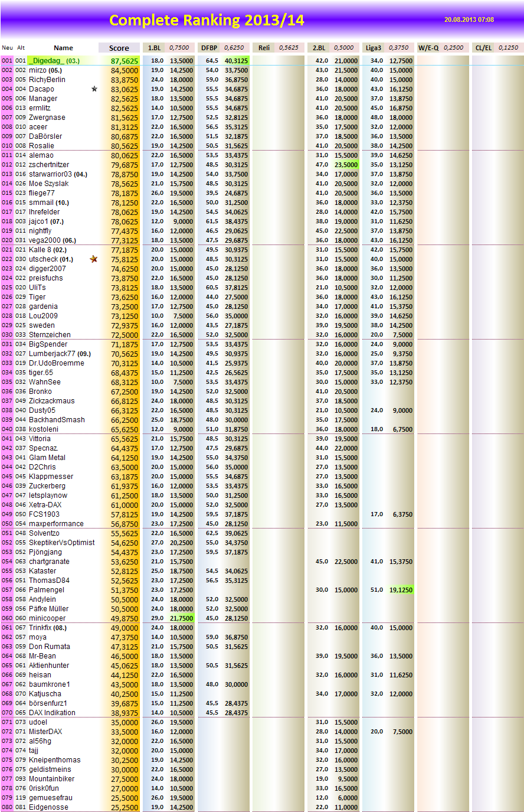The width and height of the screenshot is (524, 812).
Task: Select the name RichyBerlin
Action: pyautogui.click(x=47, y=80)
